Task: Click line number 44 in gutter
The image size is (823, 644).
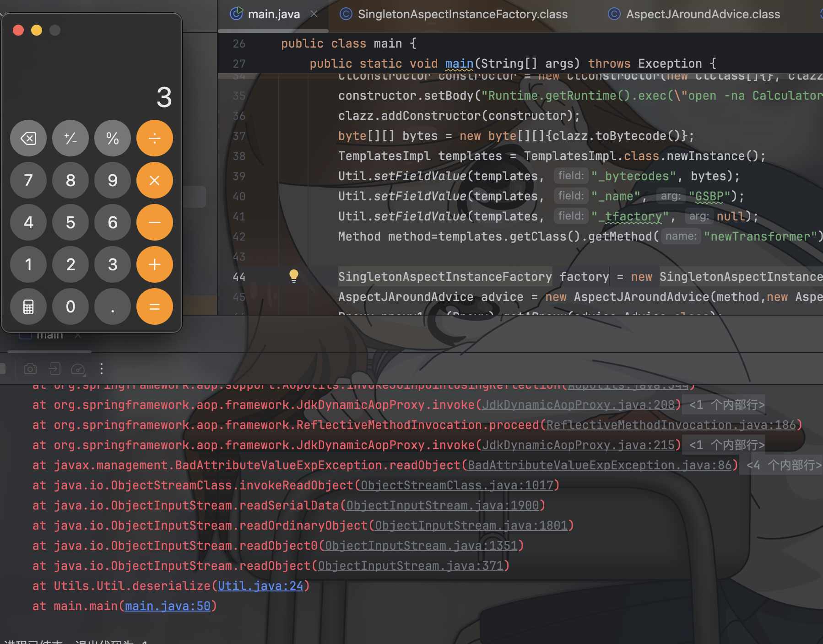Action: [239, 277]
